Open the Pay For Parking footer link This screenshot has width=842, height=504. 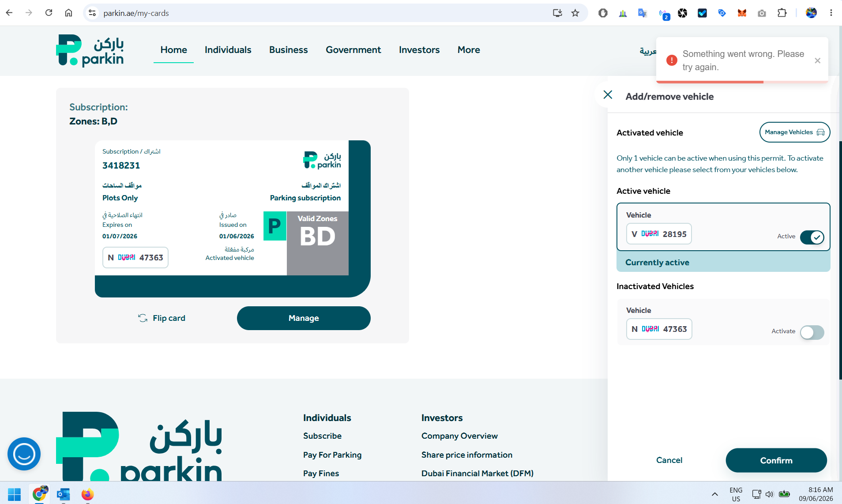click(332, 455)
